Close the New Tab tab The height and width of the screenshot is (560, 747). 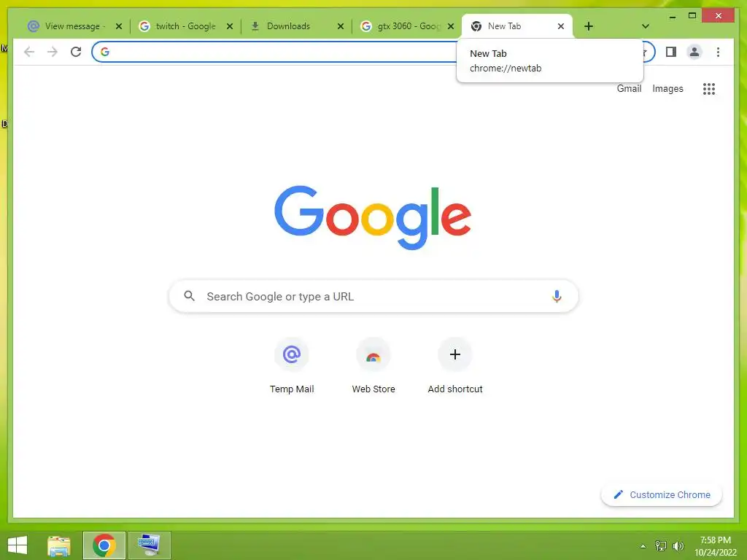coord(561,26)
